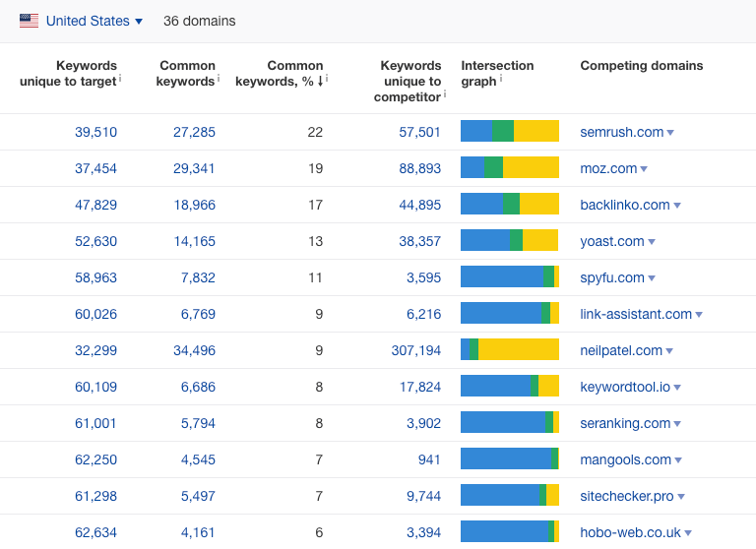Open the moz.com competing domain link
This screenshot has height=549, width=756.
pyautogui.click(x=608, y=168)
